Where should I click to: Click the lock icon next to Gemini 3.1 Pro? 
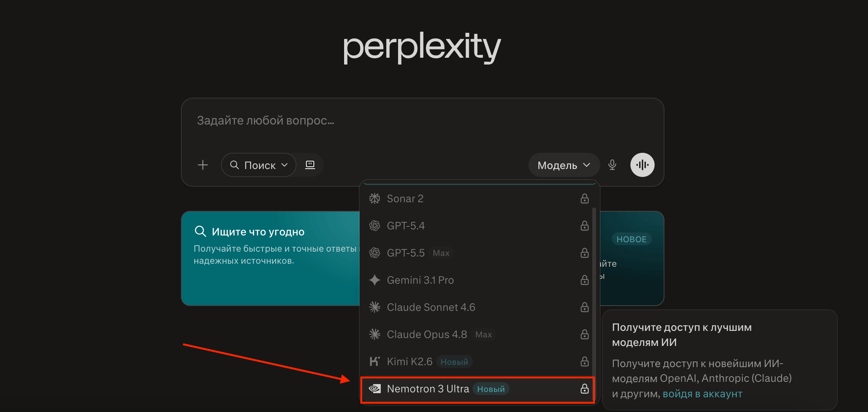tap(585, 280)
